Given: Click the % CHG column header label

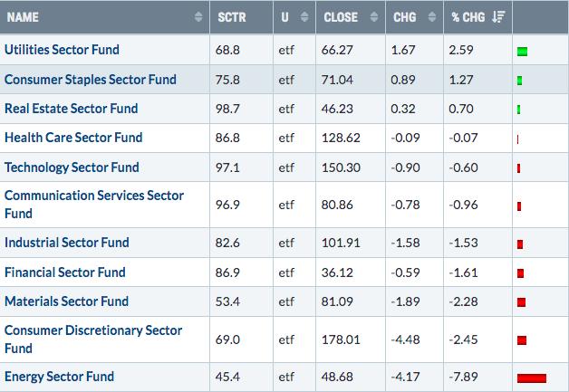Looking at the screenshot, I should pyautogui.click(x=468, y=17).
